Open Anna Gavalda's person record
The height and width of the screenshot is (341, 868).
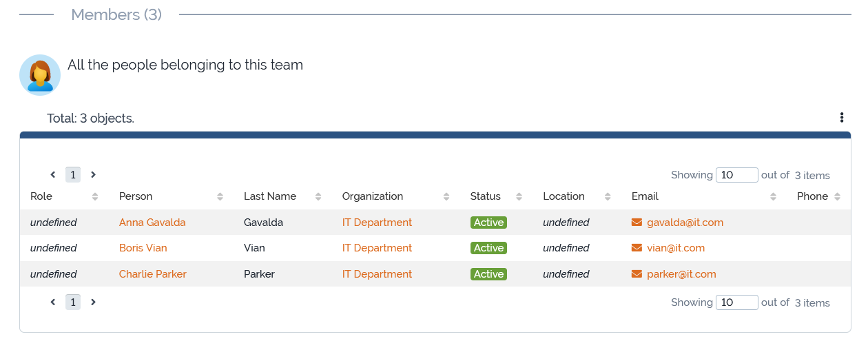(152, 223)
